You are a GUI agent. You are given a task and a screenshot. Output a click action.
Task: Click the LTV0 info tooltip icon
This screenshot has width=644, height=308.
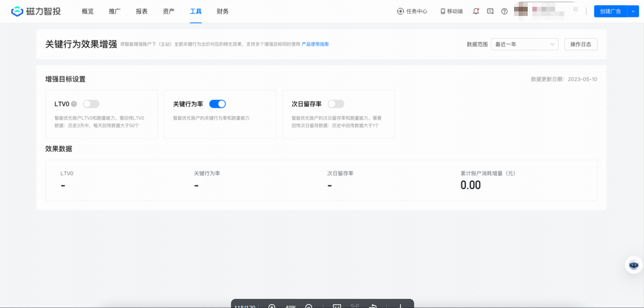(x=74, y=104)
